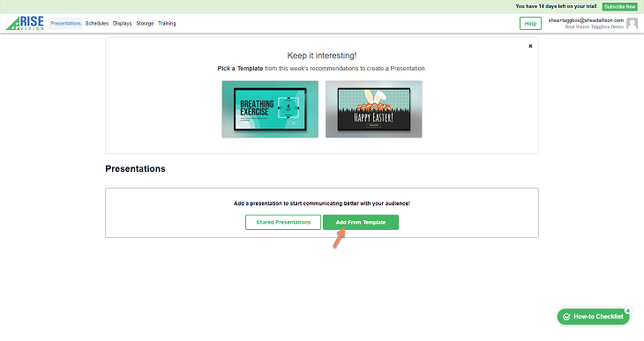Switch to the Displays tab
The height and width of the screenshot is (341, 644).
(x=123, y=24)
